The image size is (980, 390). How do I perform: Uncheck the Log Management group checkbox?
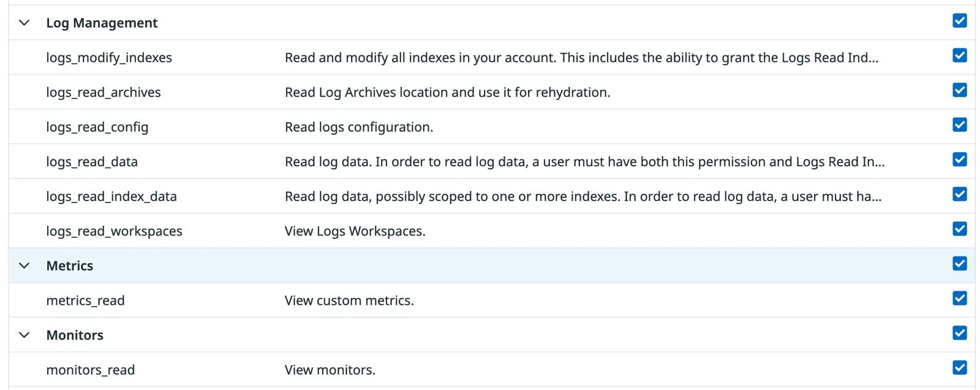pyautogui.click(x=960, y=21)
